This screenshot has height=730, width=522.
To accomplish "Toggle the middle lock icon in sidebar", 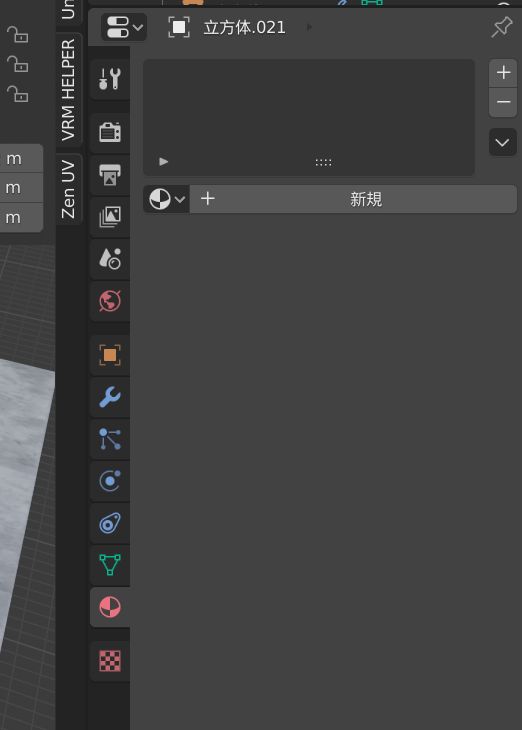I will [x=18, y=64].
